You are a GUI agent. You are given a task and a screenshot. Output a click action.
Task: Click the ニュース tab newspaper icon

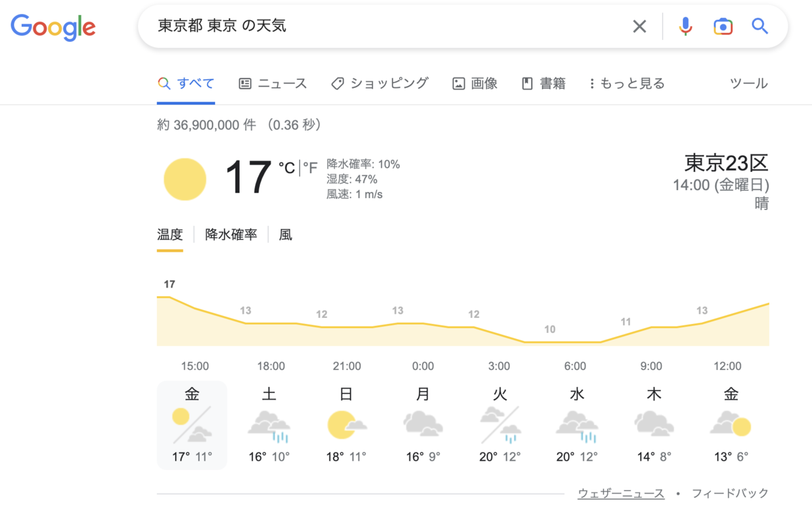click(x=245, y=83)
